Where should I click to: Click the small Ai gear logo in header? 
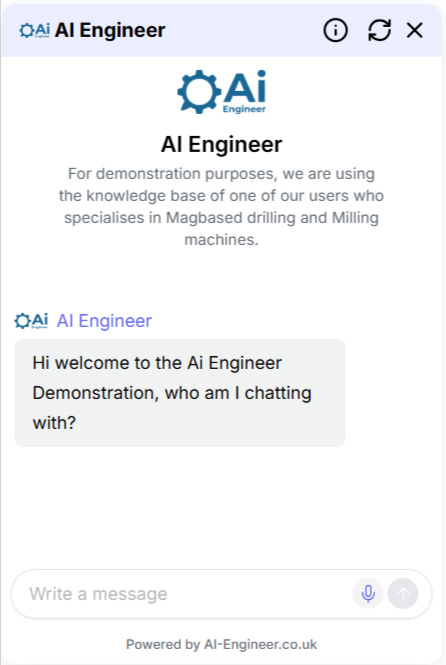(x=34, y=30)
